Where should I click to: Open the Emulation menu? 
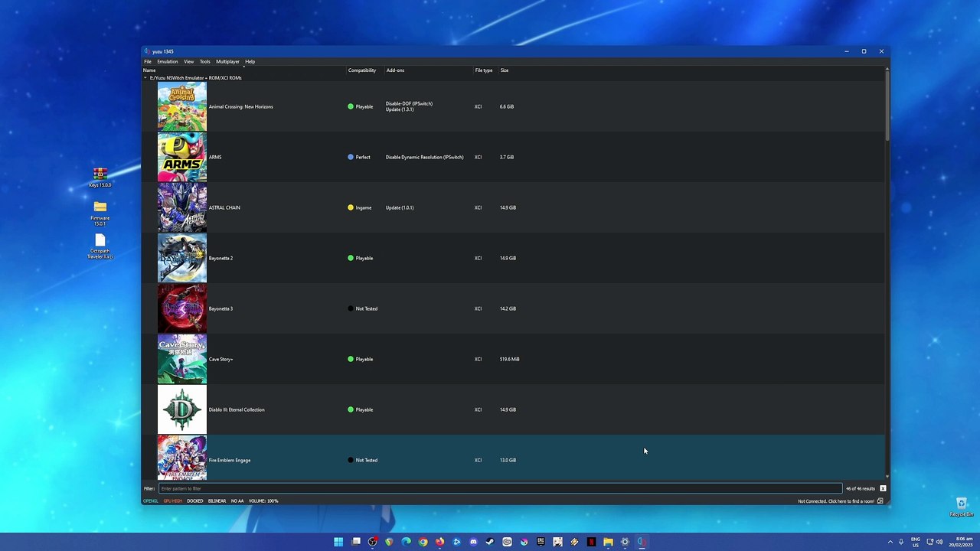(x=168, y=61)
